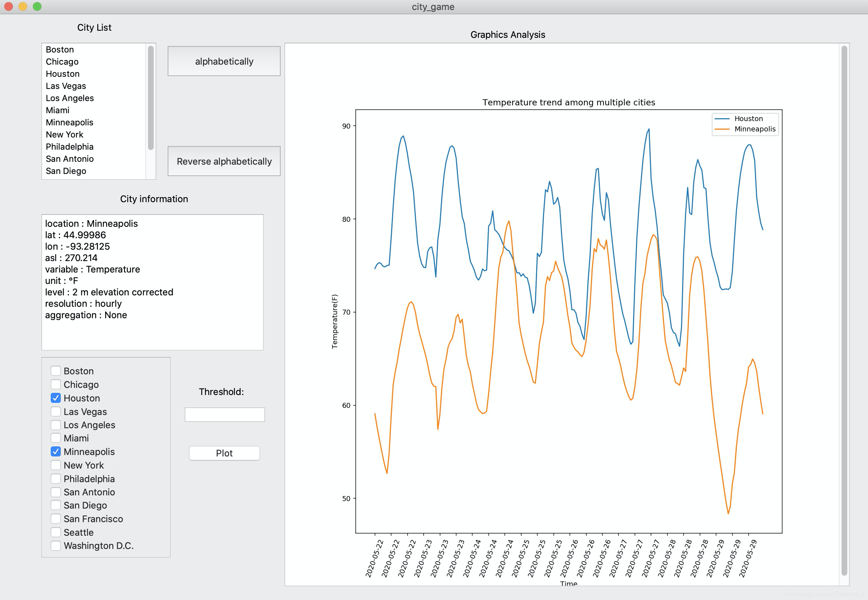Toggle the San Francisco checkbox
Screen dimensions: 868x600
coord(56,519)
